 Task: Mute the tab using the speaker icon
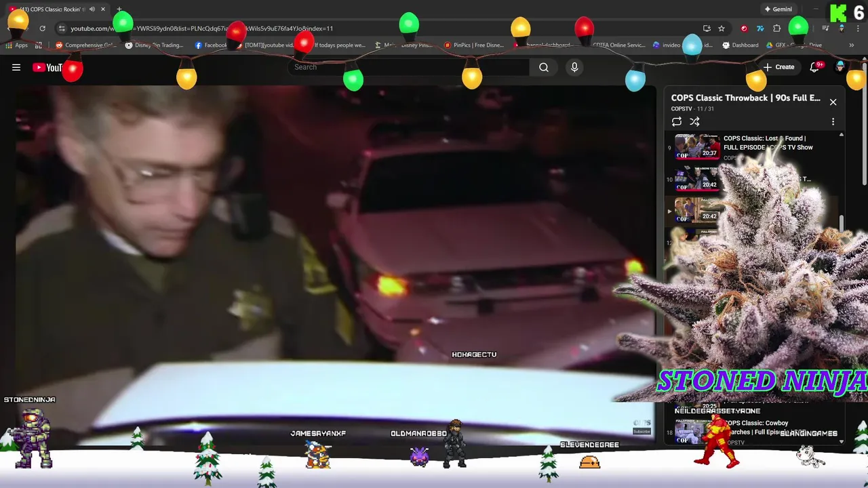click(92, 9)
